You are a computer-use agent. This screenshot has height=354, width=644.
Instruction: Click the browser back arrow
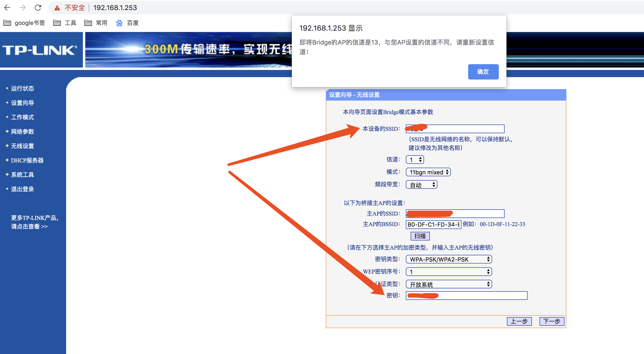7,8
